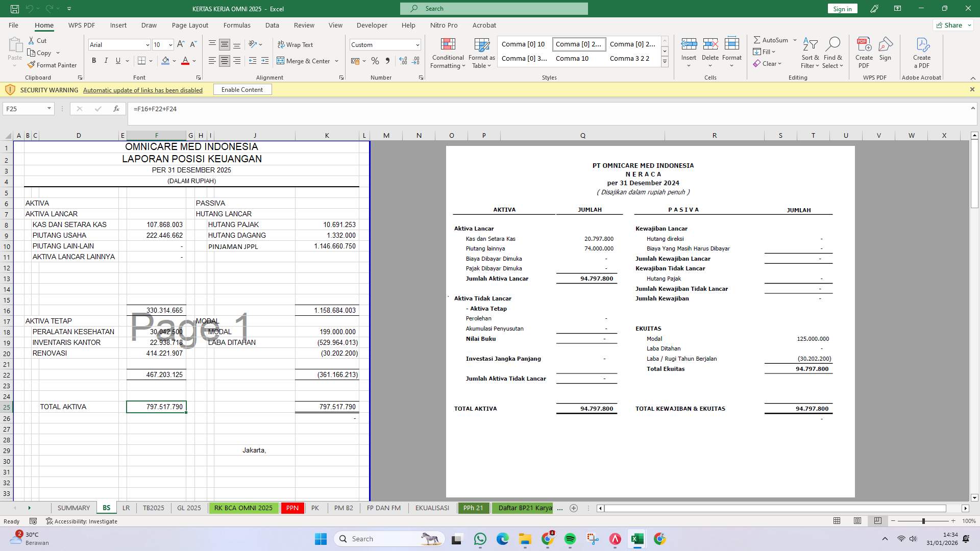Apply Percent Style to the cell

pyautogui.click(x=375, y=61)
